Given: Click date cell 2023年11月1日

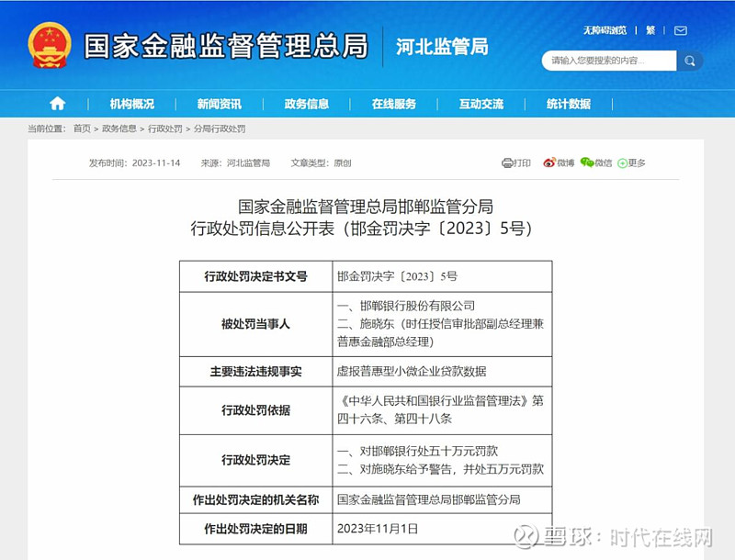Looking at the screenshot, I should coord(443,529).
